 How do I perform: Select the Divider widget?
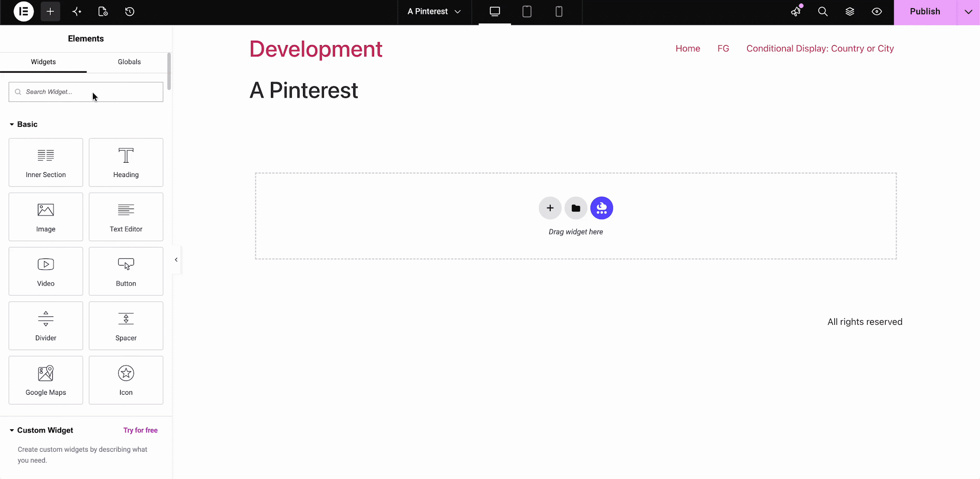[x=46, y=326]
